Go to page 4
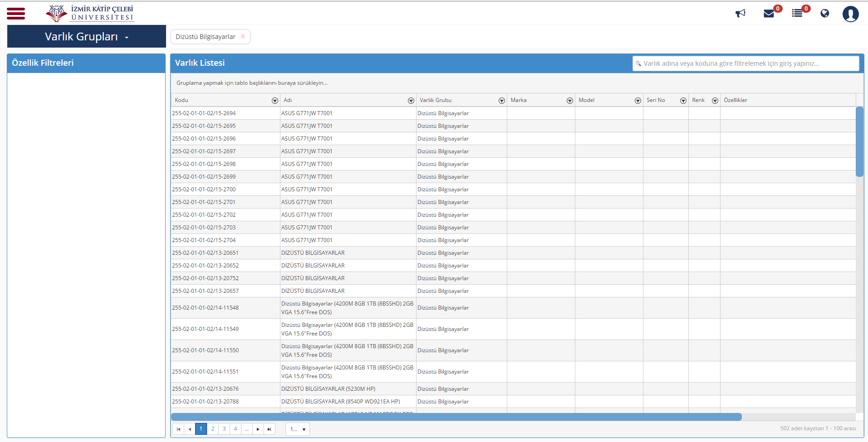 (235, 429)
